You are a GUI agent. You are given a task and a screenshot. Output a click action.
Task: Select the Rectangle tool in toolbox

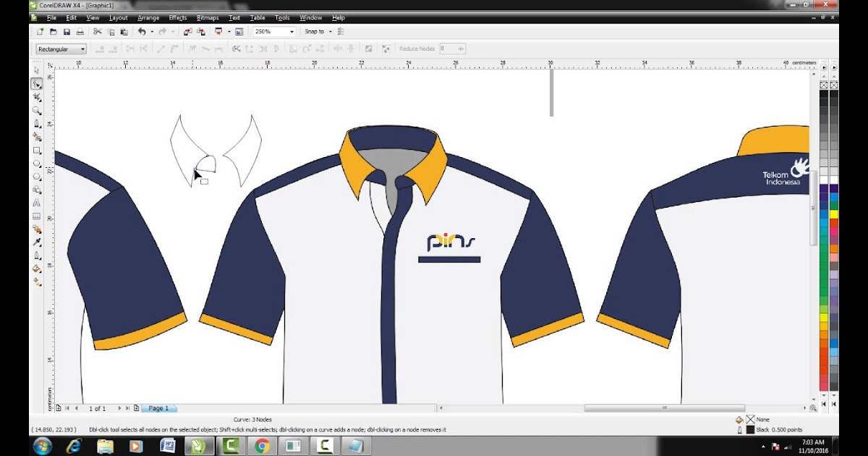click(x=37, y=151)
